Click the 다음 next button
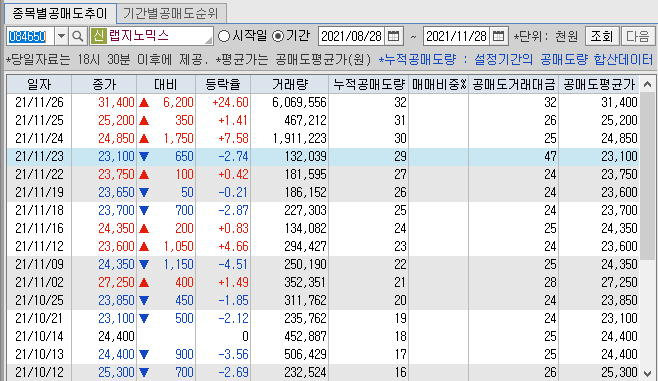Viewport: 658px width, 381px height. click(x=638, y=36)
